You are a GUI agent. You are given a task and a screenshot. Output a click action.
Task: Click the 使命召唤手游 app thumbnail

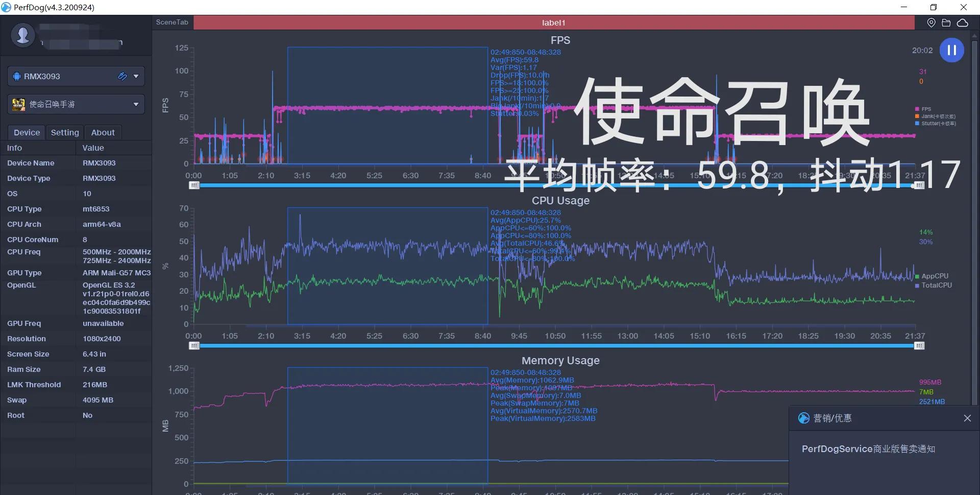(x=18, y=104)
